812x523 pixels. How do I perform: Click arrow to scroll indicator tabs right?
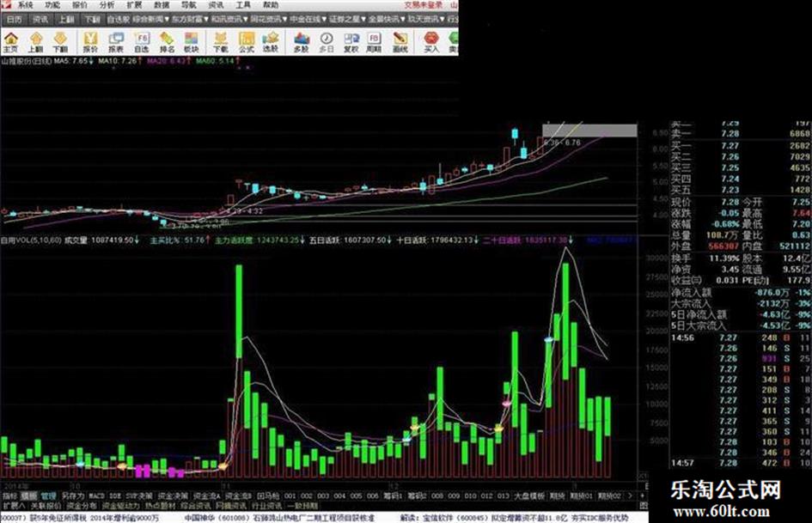[x=630, y=496]
